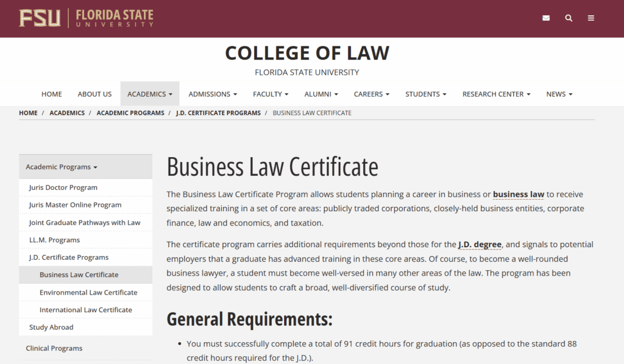
Task: Click the FSU logo in the header
Action: 40,18
